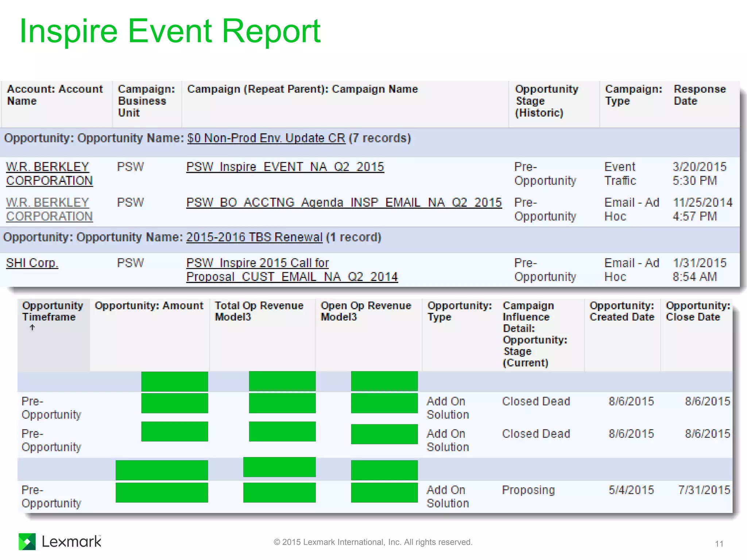Select the Proposing stage cell

click(x=528, y=490)
